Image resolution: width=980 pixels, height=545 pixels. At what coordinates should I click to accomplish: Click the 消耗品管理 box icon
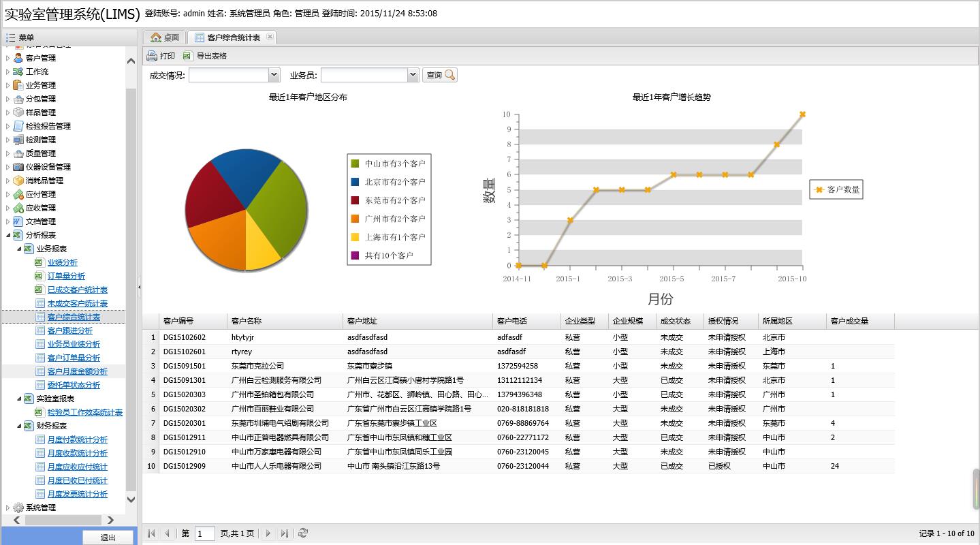[18, 181]
